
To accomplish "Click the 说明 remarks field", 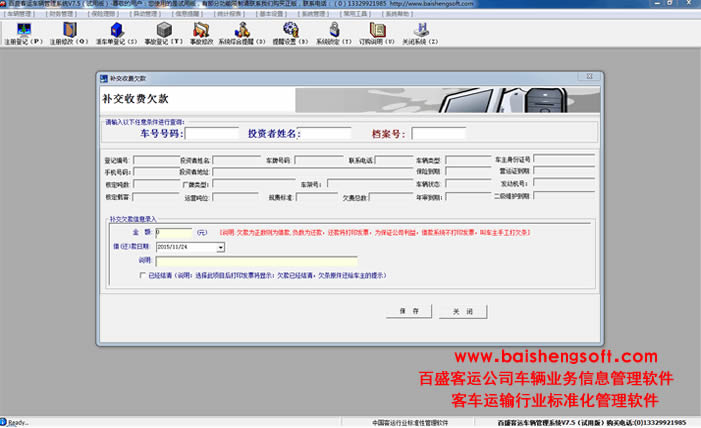I will pos(256,261).
